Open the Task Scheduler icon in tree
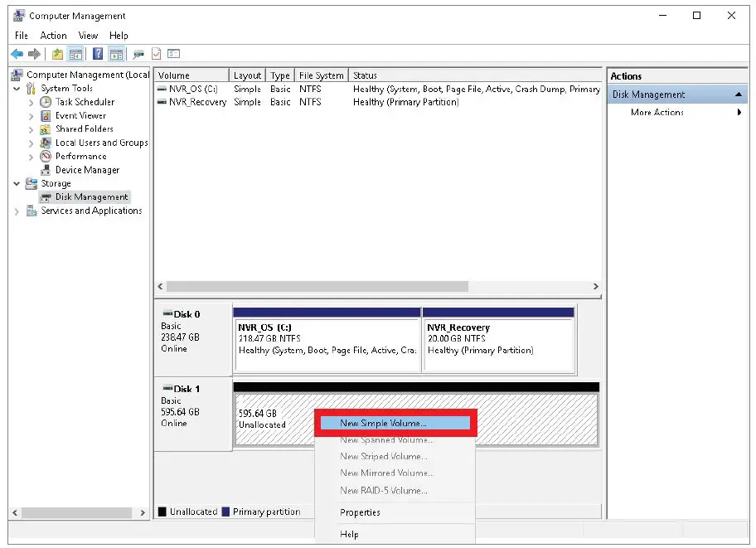The height and width of the screenshot is (548, 756). tap(46, 102)
